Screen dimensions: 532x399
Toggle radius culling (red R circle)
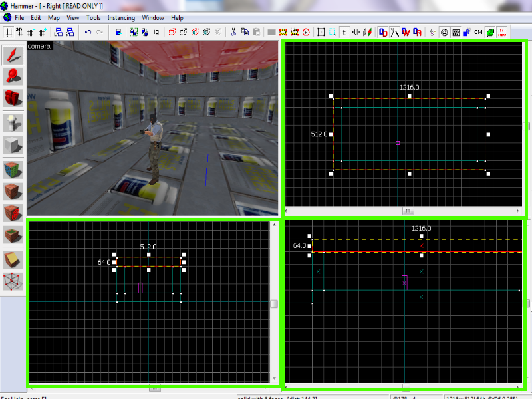(x=306, y=32)
